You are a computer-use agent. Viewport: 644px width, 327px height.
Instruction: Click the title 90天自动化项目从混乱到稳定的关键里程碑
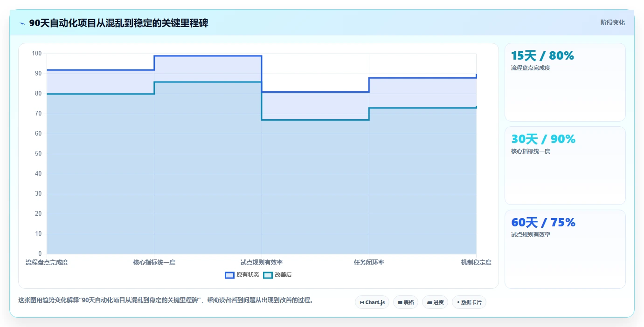118,23
